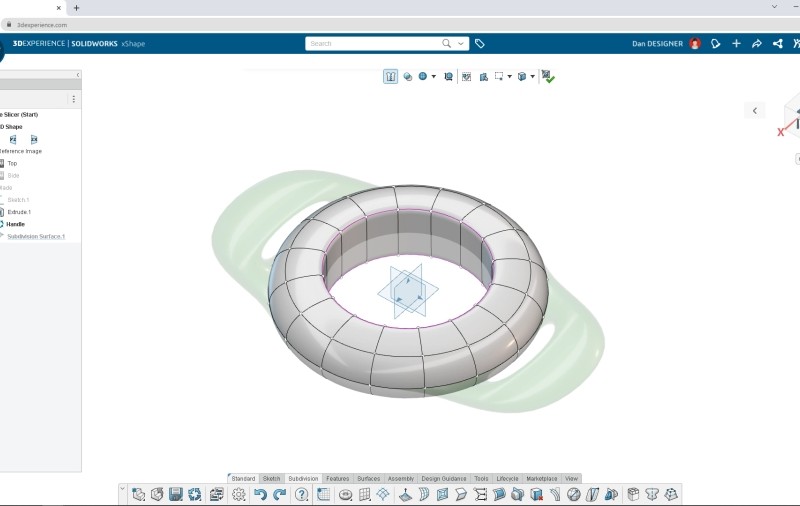800x506 pixels.
Task: Click the plus Add icon in header
Action: (x=736, y=44)
